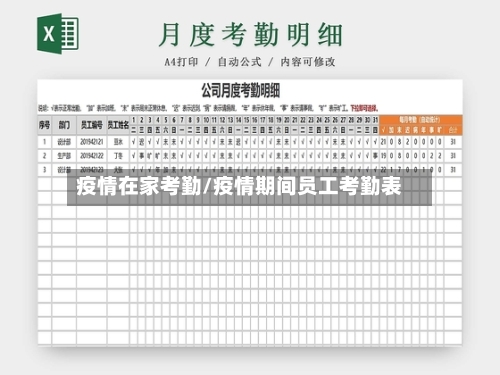
Task: Click the employee name cell in row 1
Action: (x=118, y=142)
